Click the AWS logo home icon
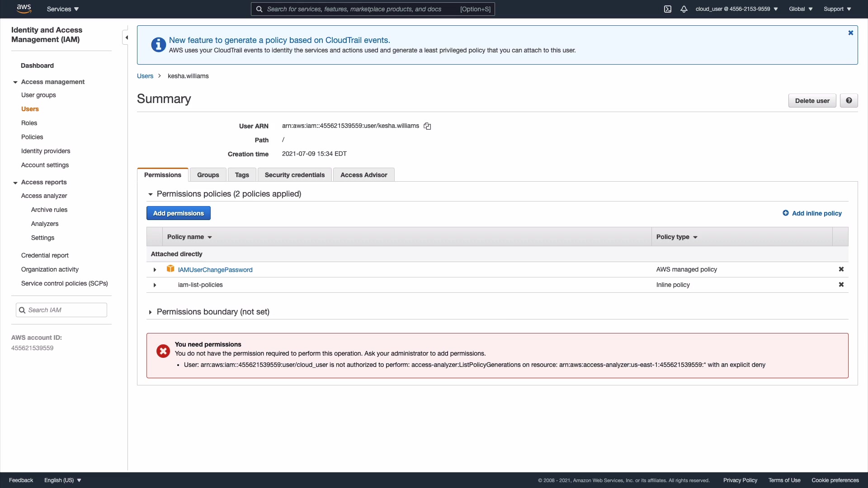This screenshot has height=488, width=868. [24, 9]
